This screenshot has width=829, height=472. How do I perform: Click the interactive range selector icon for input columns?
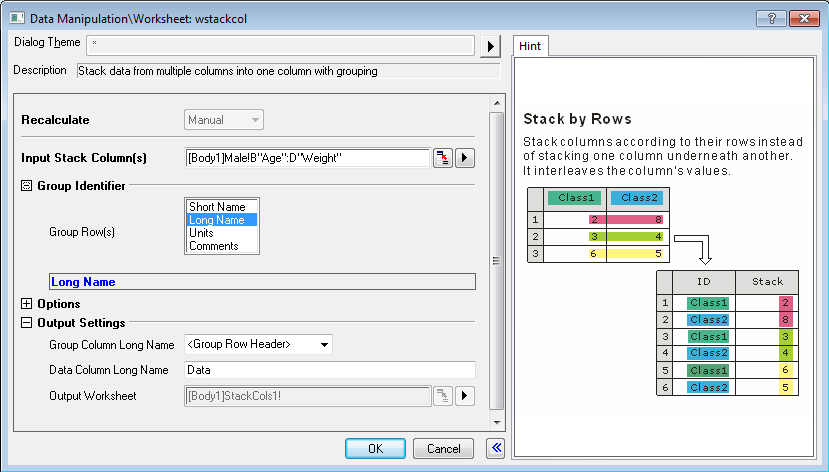(442, 158)
